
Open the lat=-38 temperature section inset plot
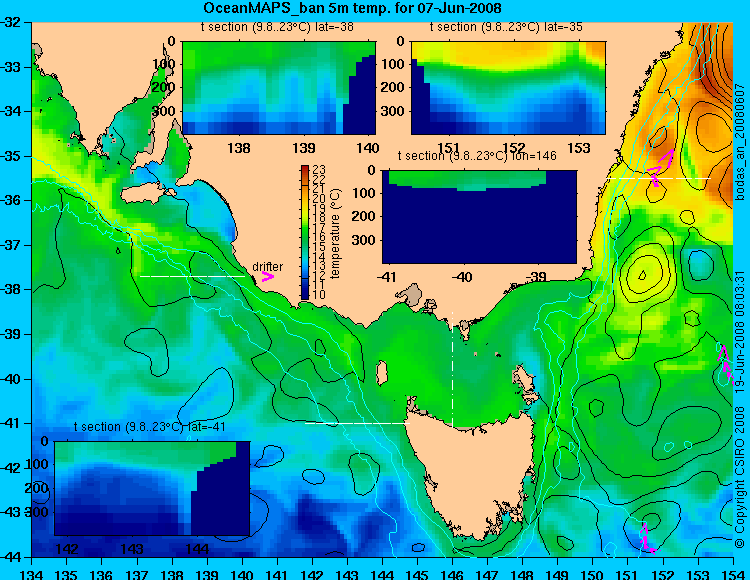click(x=279, y=88)
